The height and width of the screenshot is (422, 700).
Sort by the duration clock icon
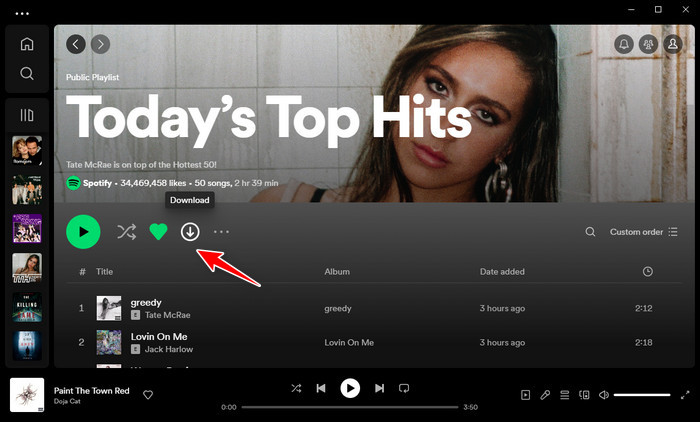pos(648,272)
